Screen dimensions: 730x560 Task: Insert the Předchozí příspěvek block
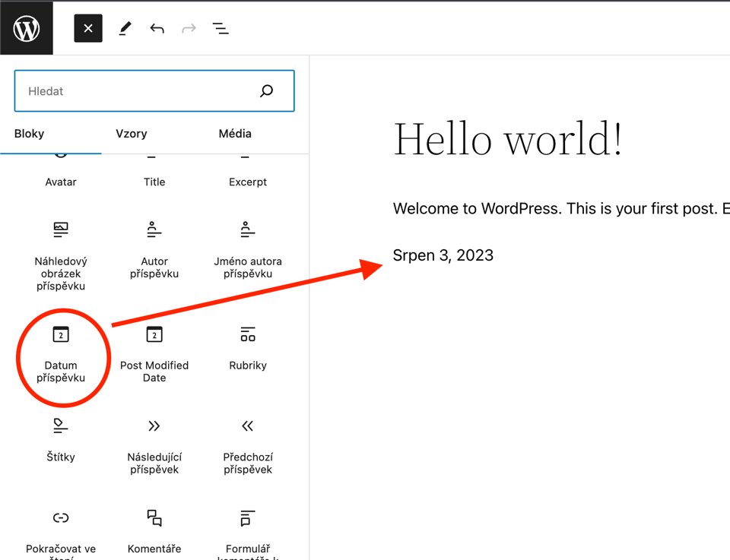click(x=248, y=446)
